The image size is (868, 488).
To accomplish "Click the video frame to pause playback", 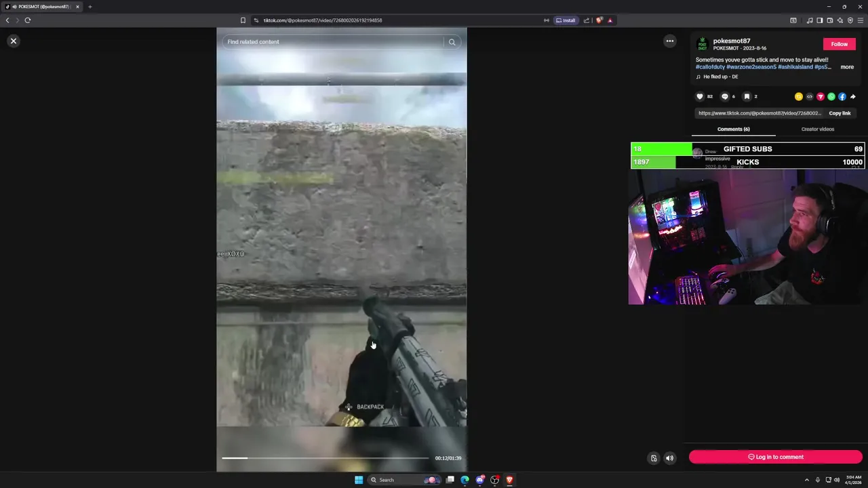I will 341,251.
